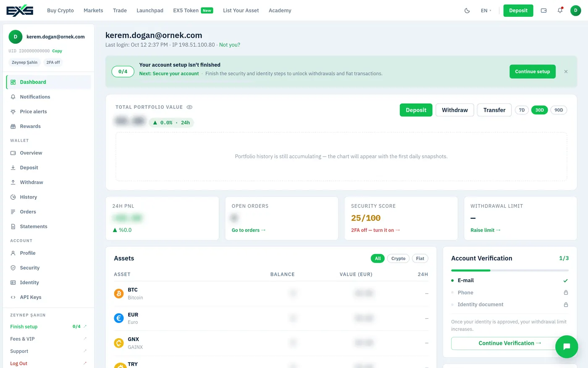Open Orders in sidebar
588x368 pixels.
[49, 212]
